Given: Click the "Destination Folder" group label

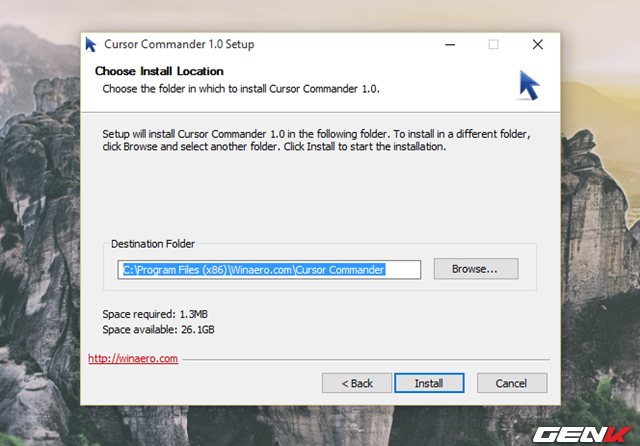Looking at the screenshot, I should coord(153,243).
